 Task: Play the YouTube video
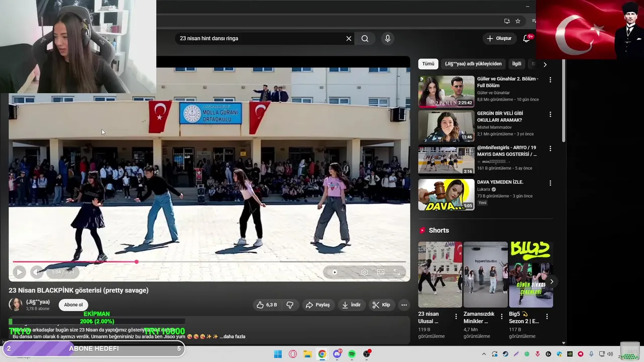(x=19, y=272)
